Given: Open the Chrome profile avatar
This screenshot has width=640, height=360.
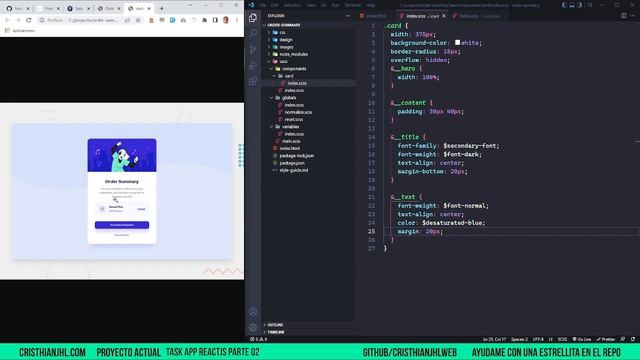Looking at the screenshot, I should (226, 20).
